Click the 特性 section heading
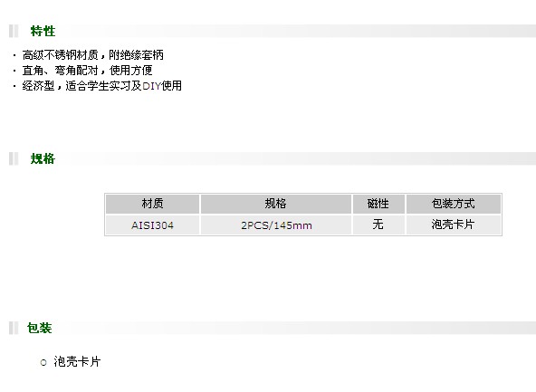Image resolution: width=536 pixels, height=392 pixels. click(43, 31)
